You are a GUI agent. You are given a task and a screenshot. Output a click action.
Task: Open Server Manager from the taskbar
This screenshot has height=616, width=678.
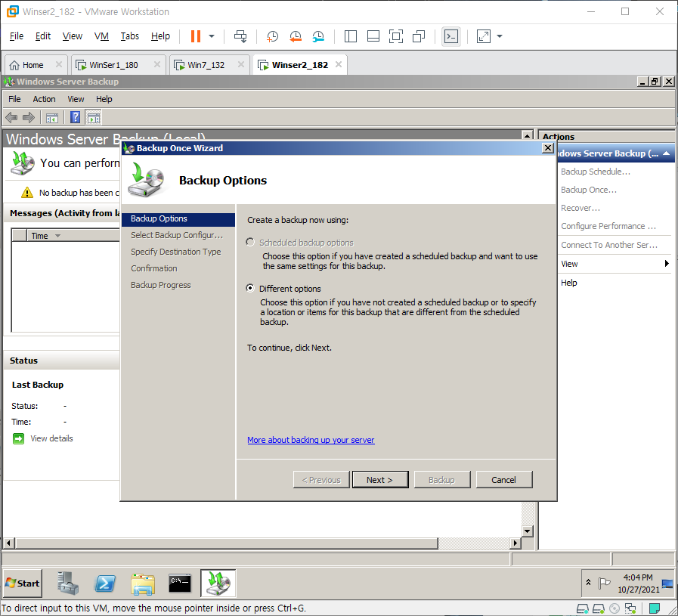(68, 583)
